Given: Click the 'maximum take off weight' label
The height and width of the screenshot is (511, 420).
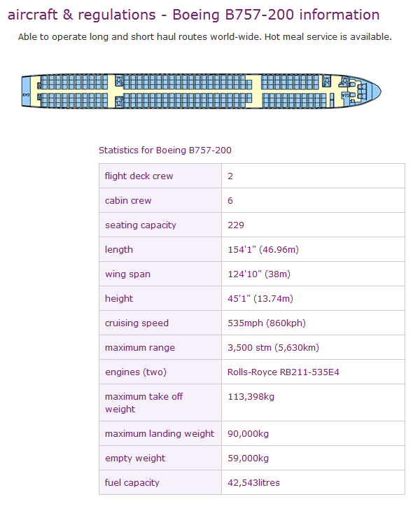Looking at the screenshot, I should coord(143,402).
